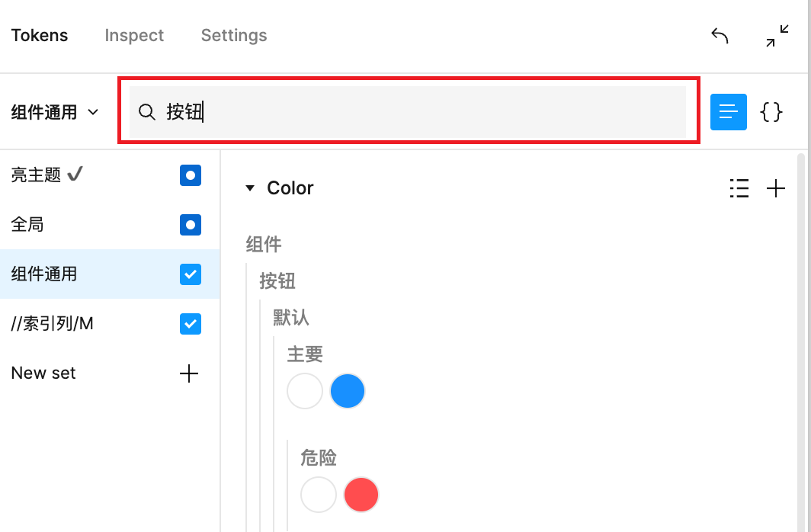Collapse plugin window with resize arrows icon
The height and width of the screenshot is (532, 811).
[x=776, y=35]
